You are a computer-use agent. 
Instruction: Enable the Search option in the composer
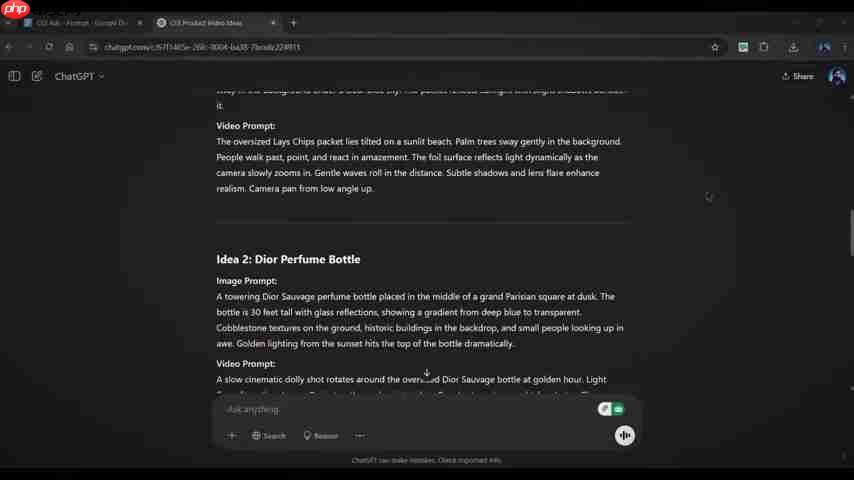(269, 436)
